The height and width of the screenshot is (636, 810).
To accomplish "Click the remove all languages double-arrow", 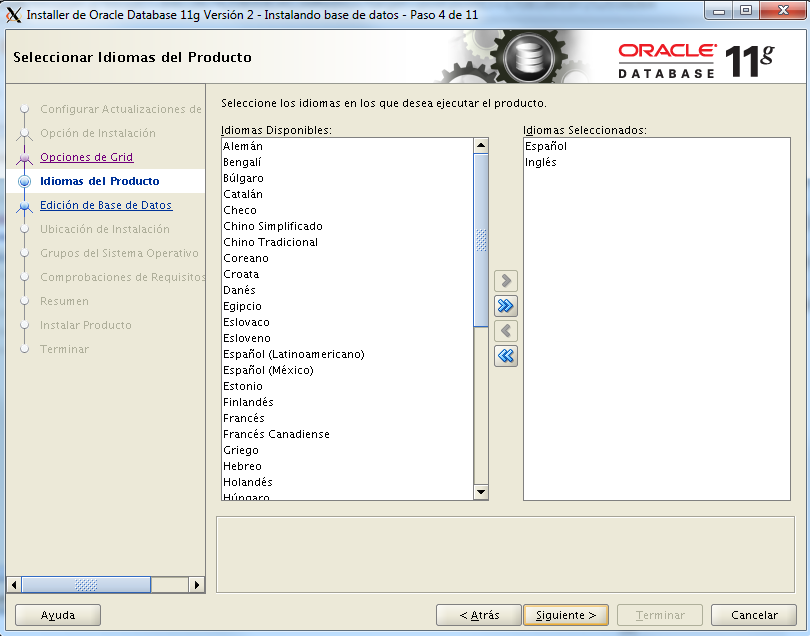I will (506, 355).
